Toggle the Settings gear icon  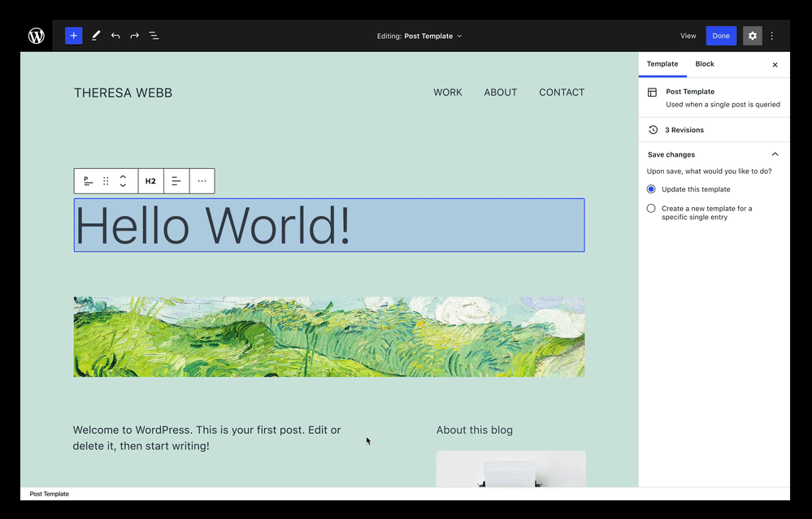(x=752, y=36)
